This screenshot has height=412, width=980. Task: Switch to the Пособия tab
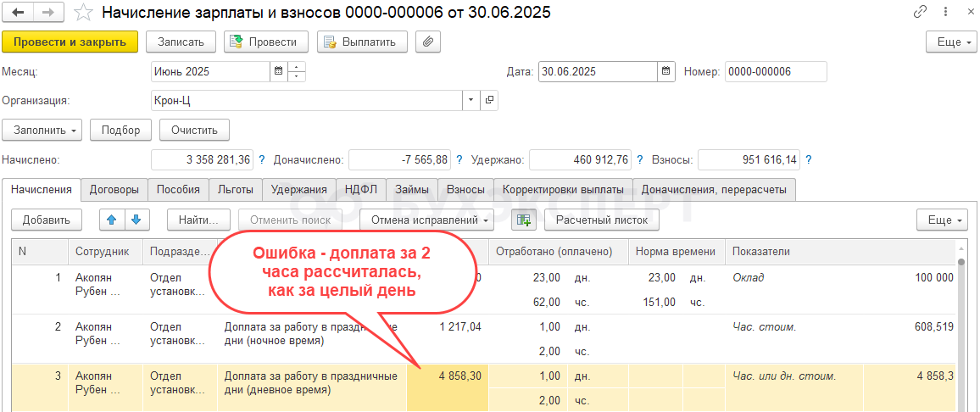tap(178, 189)
